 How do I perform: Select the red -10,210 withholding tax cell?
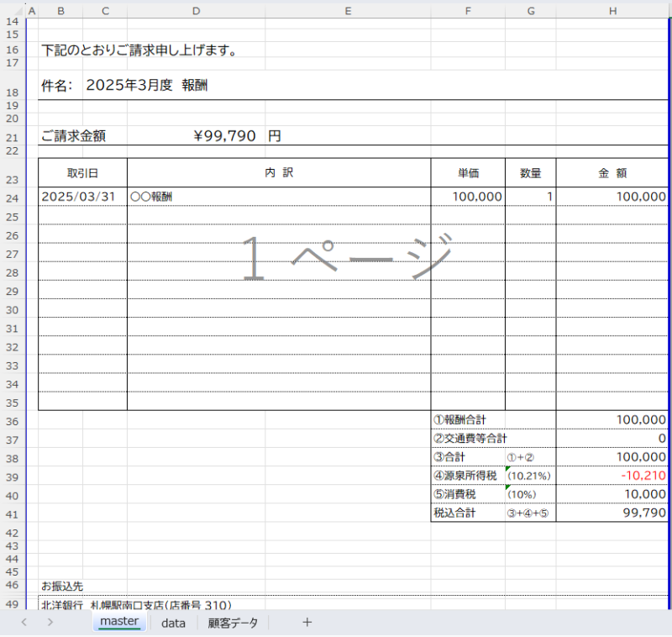[612, 476]
